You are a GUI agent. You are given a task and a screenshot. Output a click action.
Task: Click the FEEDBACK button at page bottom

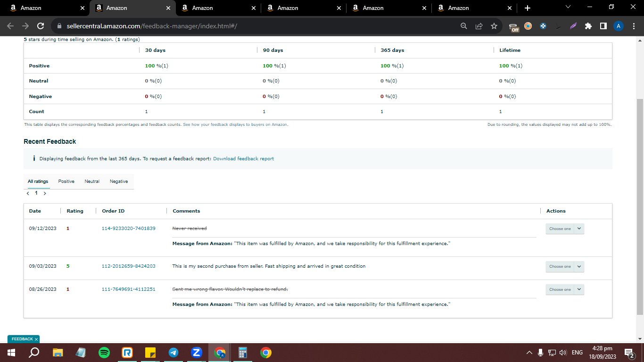[22, 339]
